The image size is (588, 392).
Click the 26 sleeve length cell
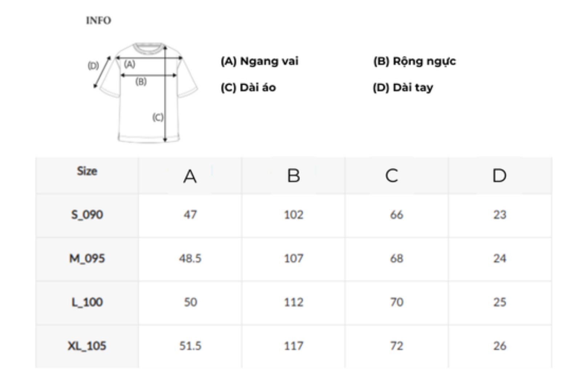[500, 346]
